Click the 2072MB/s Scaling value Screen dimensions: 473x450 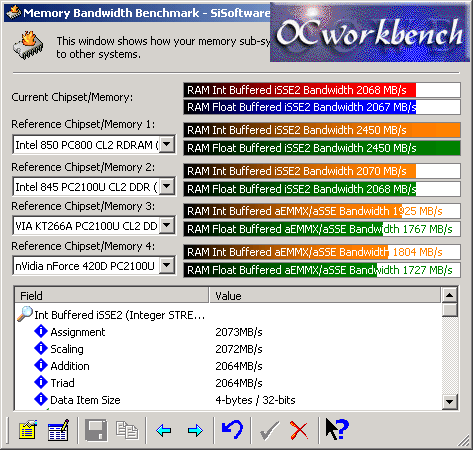tap(239, 349)
